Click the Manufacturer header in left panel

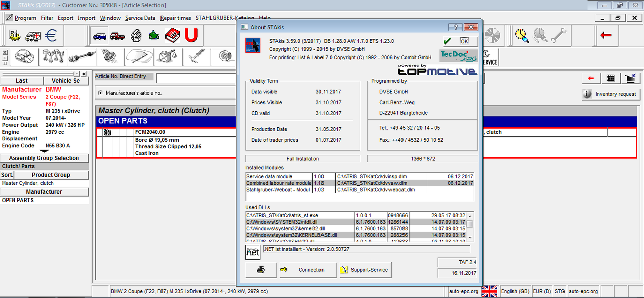[44, 192]
